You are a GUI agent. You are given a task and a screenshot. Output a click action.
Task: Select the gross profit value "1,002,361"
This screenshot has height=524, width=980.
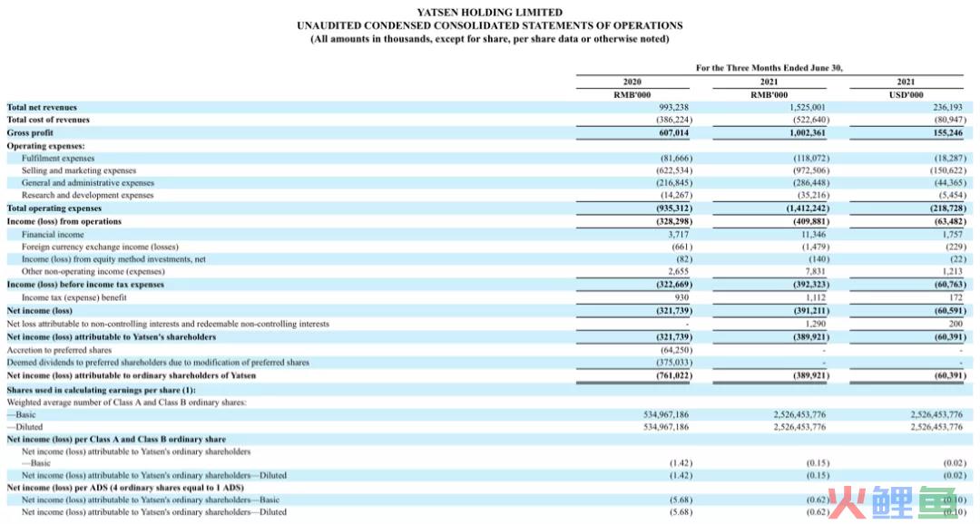[x=807, y=133]
